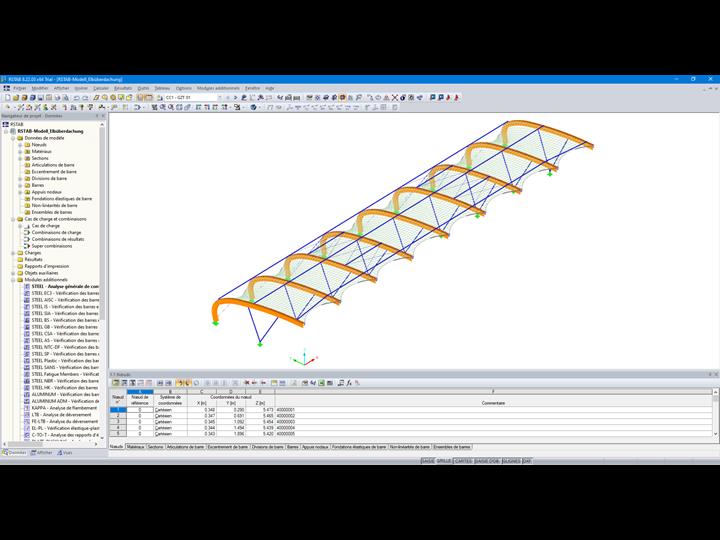The width and height of the screenshot is (720, 540).
Task: Go to next load case arrow
Action: coord(235,97)
